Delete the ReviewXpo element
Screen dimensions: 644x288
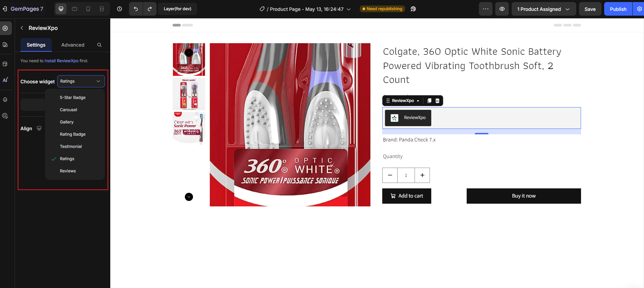437,101
